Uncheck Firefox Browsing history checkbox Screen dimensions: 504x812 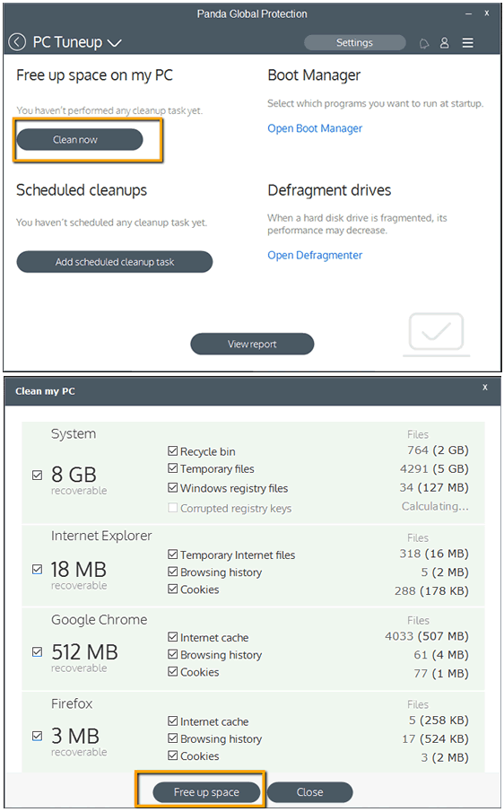(x=173, y=738)
